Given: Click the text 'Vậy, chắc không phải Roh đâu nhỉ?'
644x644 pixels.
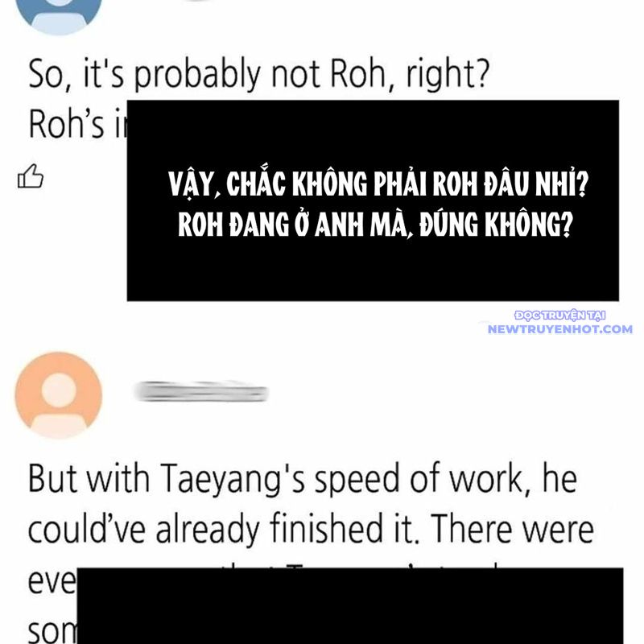Looking at the screenshot, I should click(x=378, y=184).
